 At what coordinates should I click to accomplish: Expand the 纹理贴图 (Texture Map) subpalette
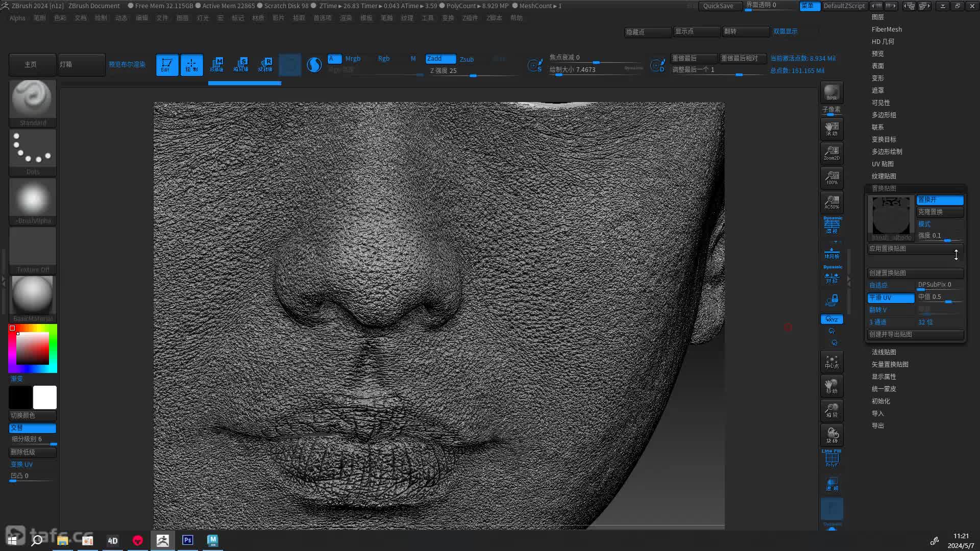tap(884, 176)
